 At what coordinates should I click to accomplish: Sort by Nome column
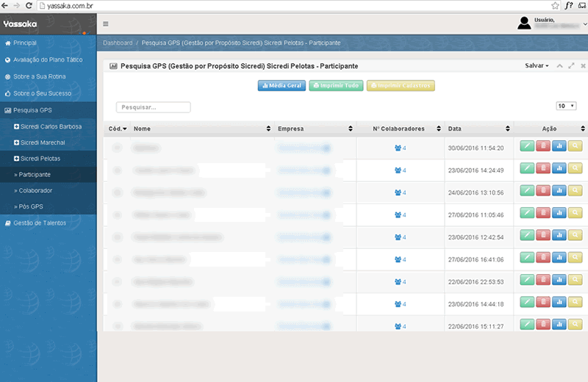click(x=202, y=129)
